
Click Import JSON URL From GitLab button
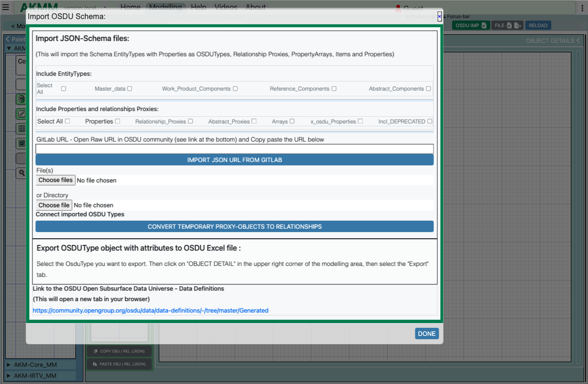tap(235, 160)
